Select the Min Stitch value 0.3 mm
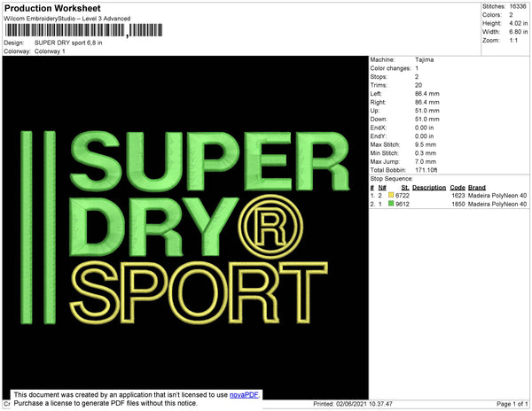 pyautogui.click(x=425, y=153)
